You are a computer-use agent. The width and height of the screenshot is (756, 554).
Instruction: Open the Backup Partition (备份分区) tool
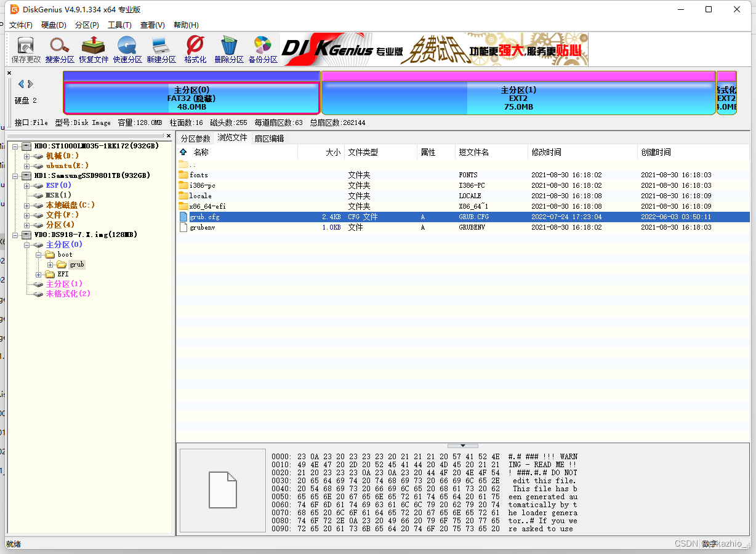coord(263,50)
